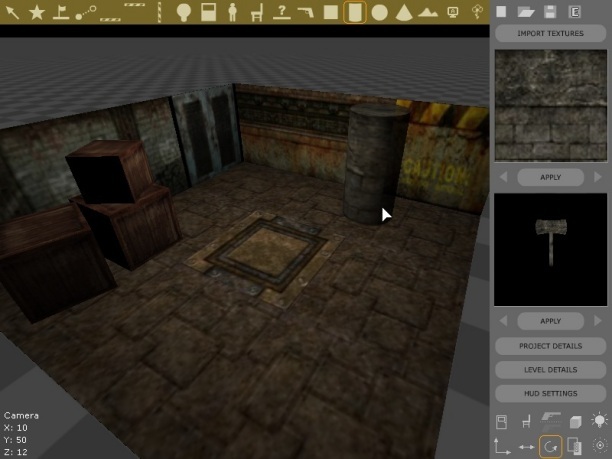Select the tree foliage tool
Image resolution: width=612 pixels, height=459 pixels.
click(x=477, y=12)
